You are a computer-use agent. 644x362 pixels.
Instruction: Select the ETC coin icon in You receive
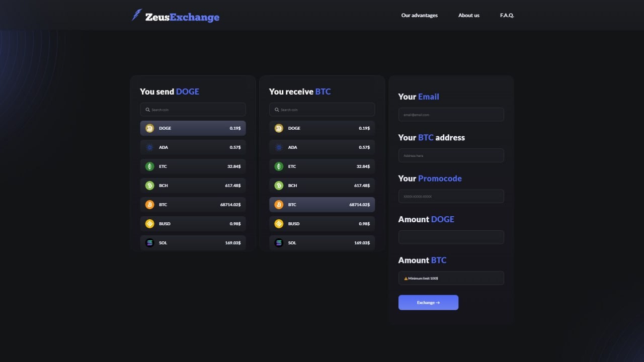pos(279,166)
